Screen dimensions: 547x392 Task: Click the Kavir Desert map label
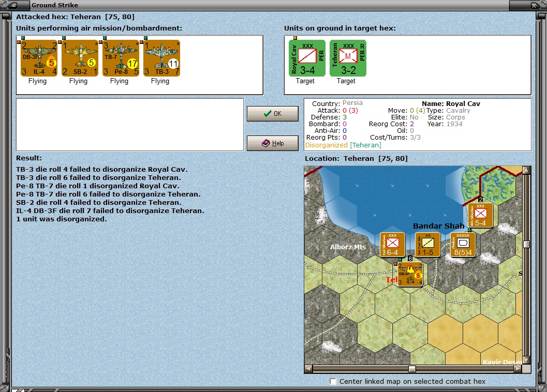[502, 362]
